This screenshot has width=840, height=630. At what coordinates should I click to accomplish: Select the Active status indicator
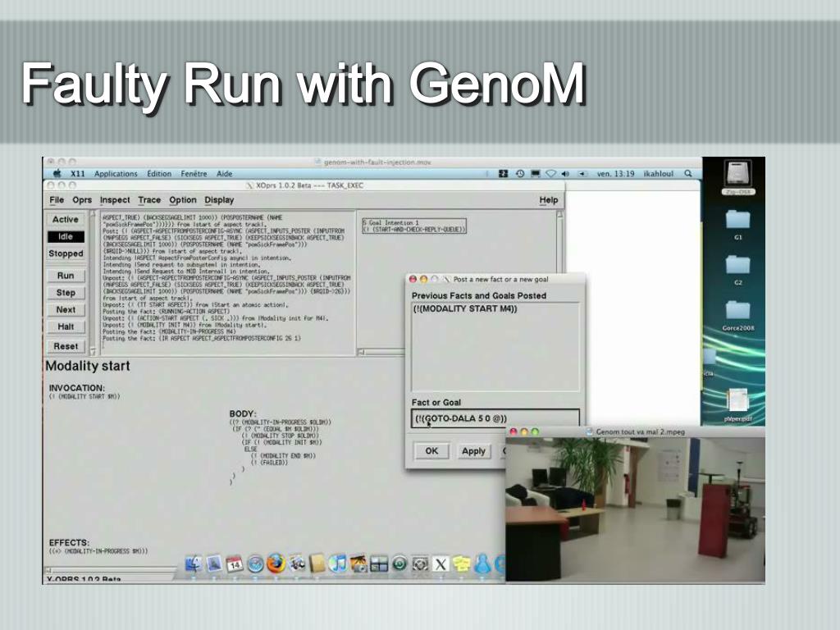click(x=66, y=219)
